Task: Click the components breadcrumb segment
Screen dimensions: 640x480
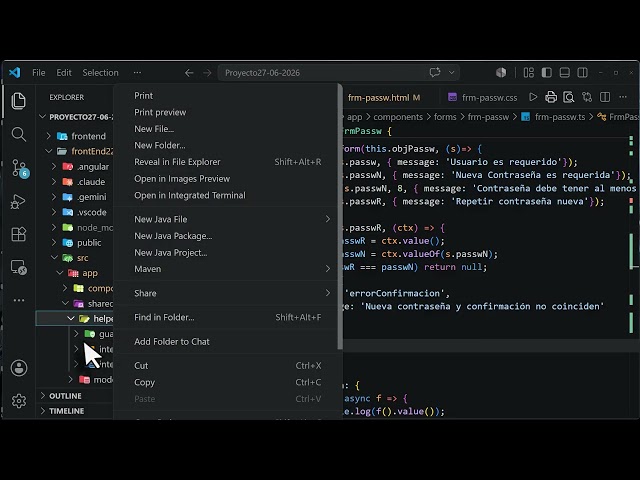Action: click(398, 117)
